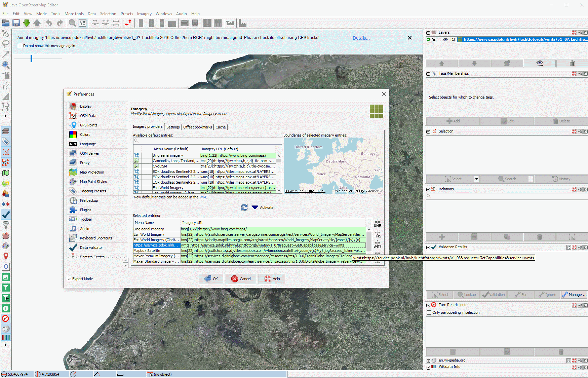Open the Imagery menu
The height and width of the screenshot is (378, 588).
144,14
